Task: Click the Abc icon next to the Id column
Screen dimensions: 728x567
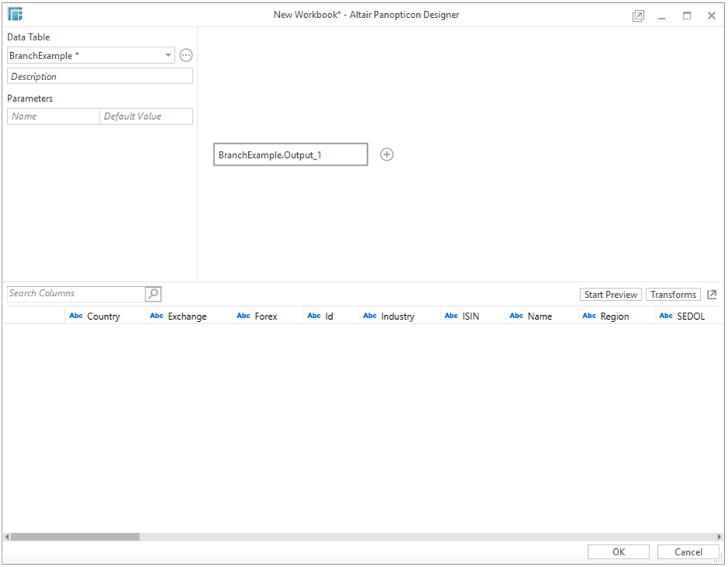Action: click(x=315, y=315)
